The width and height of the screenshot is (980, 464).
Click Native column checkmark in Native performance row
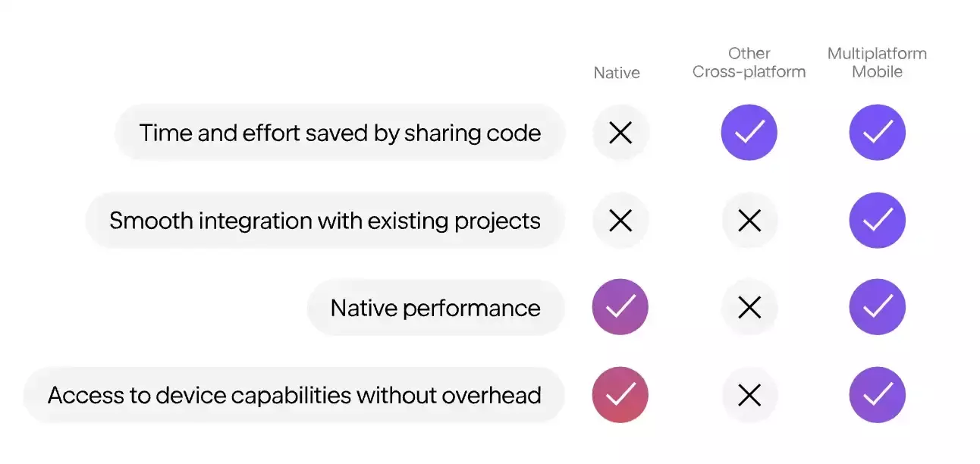(620, 307)
